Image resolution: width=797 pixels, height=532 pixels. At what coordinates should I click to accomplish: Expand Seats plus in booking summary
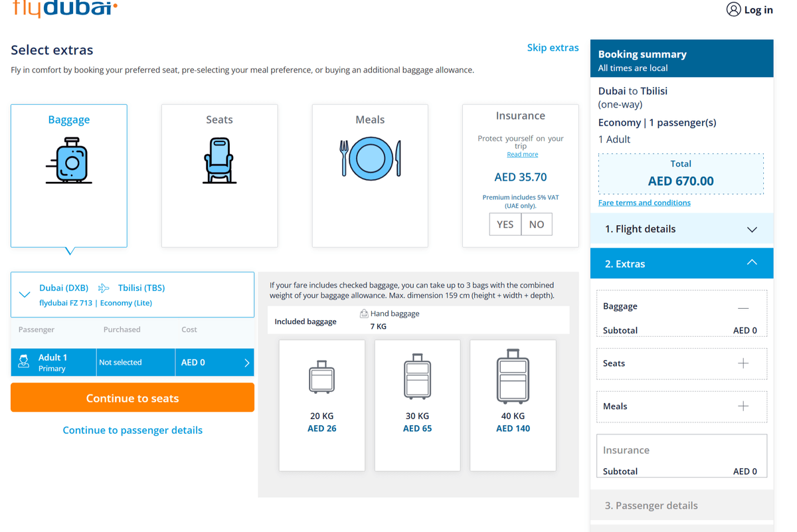743,363
